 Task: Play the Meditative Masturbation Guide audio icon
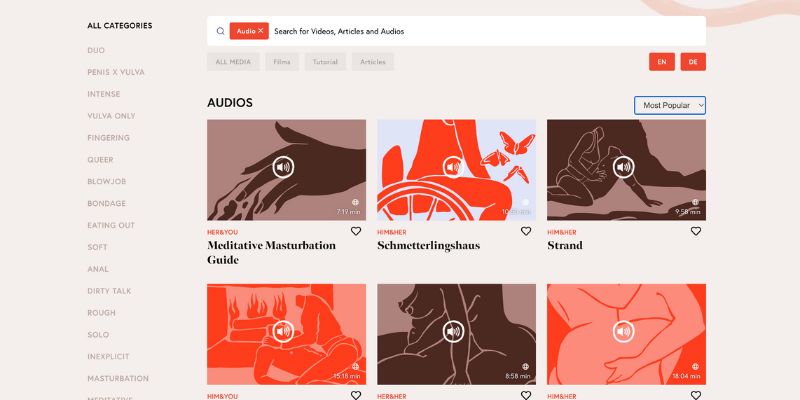[283, 167]
